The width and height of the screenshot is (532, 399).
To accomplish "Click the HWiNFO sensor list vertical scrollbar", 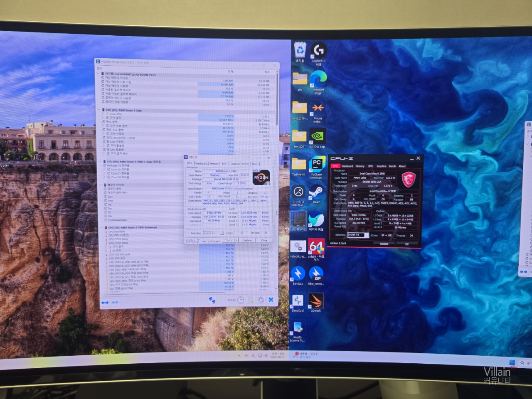I will click(277, 100).
